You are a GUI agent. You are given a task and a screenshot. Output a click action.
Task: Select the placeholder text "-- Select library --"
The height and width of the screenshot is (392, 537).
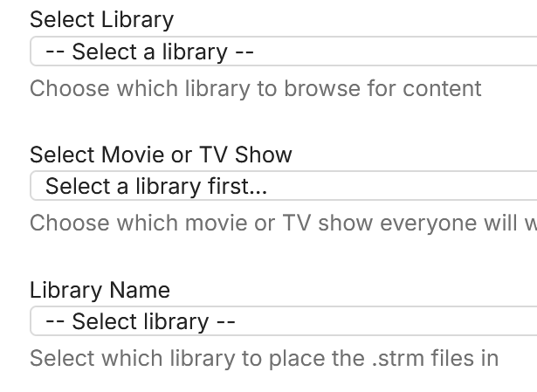[x=141, y=321]
